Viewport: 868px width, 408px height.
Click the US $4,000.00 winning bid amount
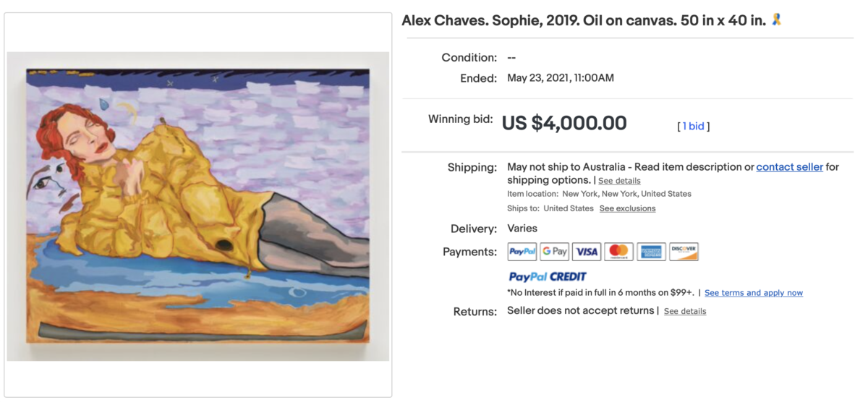point(564,124)
